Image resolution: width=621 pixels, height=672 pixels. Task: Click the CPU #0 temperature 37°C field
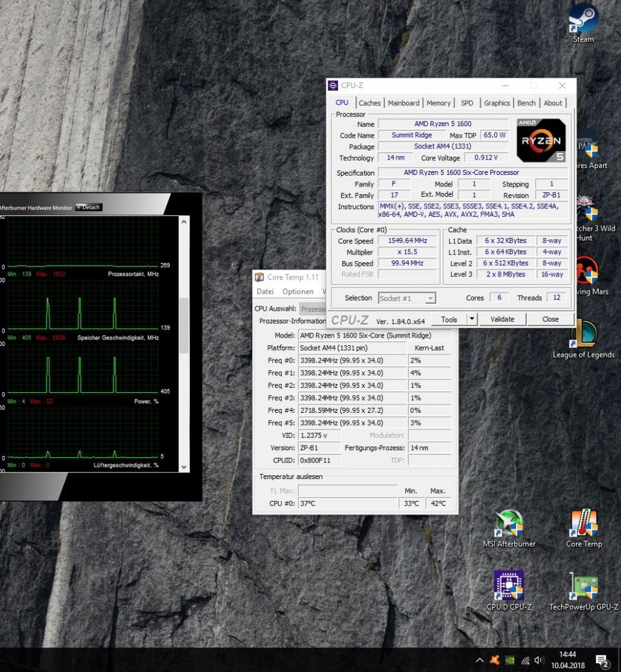point(348,504)
